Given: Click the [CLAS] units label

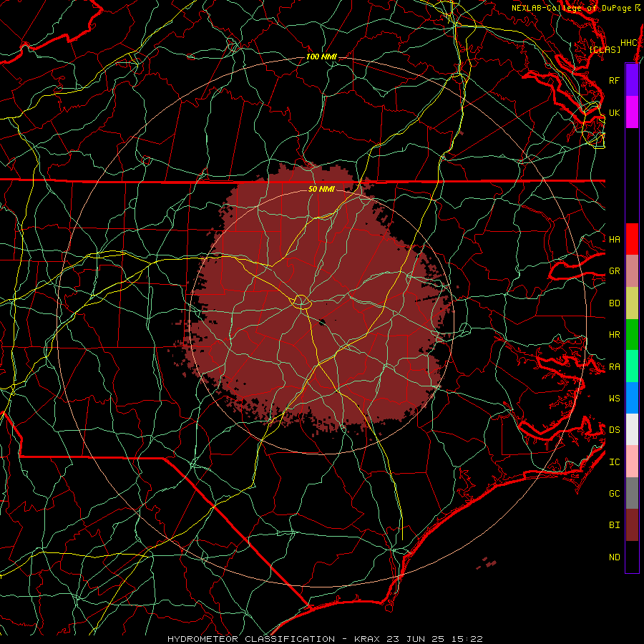Looking at the screenshot, I should 605,49.
